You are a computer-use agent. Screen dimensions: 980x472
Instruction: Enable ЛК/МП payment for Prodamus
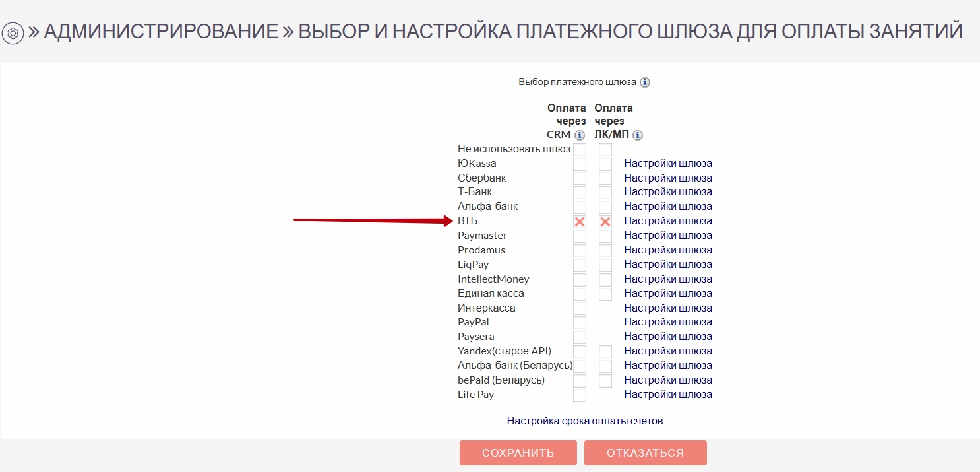coord(605,250)
